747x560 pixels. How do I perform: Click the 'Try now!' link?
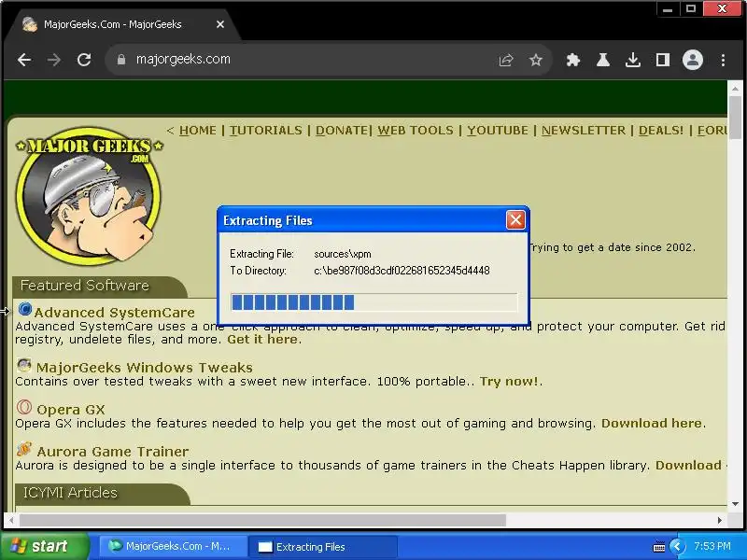point(509,382)
